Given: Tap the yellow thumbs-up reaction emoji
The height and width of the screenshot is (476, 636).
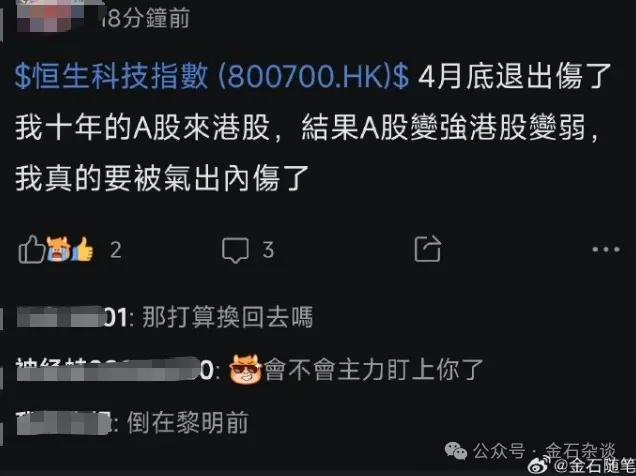Looking at the screenshot, I should point(82,249).
